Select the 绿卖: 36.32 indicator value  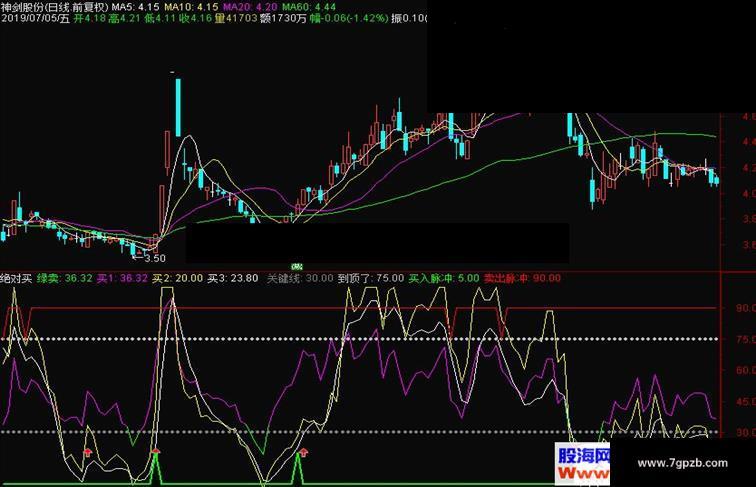[x=65, y=278]
